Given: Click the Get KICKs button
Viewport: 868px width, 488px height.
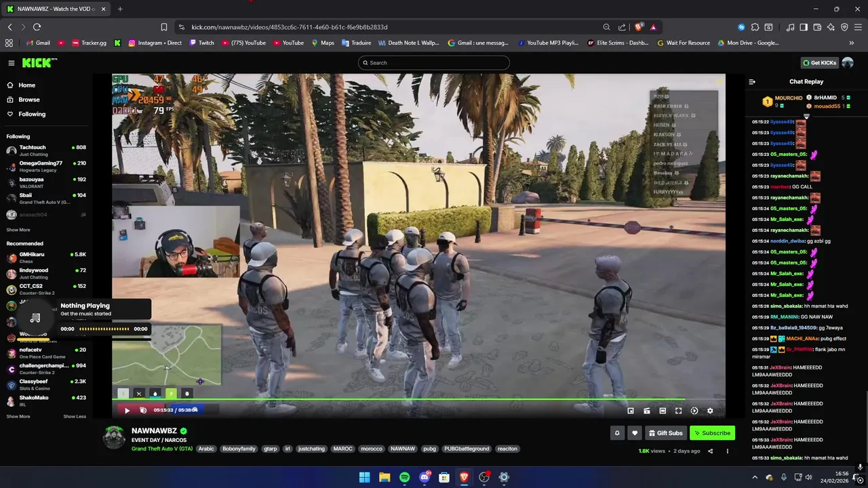Looking at the screenshot, I should 819,62.
